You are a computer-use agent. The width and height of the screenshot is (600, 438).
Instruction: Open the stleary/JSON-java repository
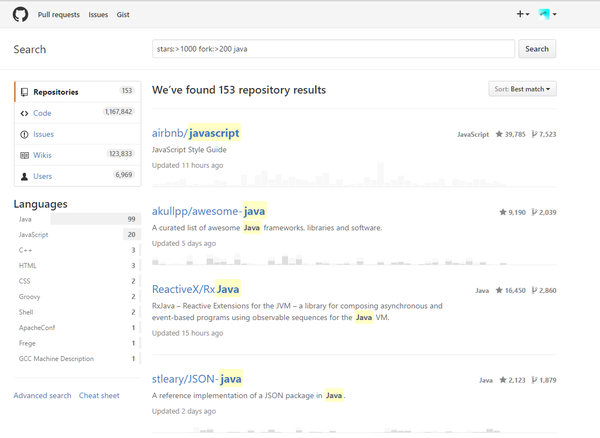point(197,379)
